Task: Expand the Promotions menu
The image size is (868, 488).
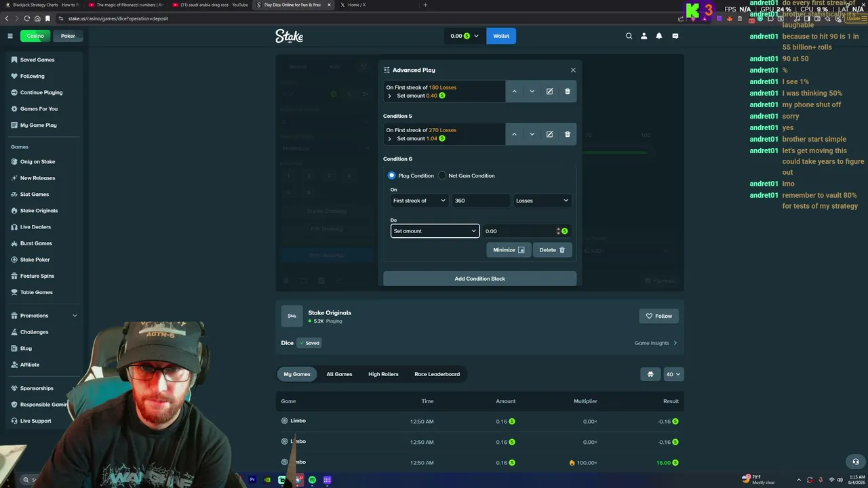Action: click(x=44, y=316)
